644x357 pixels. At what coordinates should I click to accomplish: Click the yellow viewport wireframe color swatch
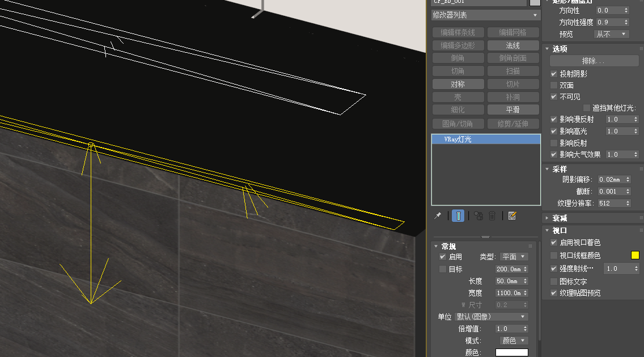[635, 255]
